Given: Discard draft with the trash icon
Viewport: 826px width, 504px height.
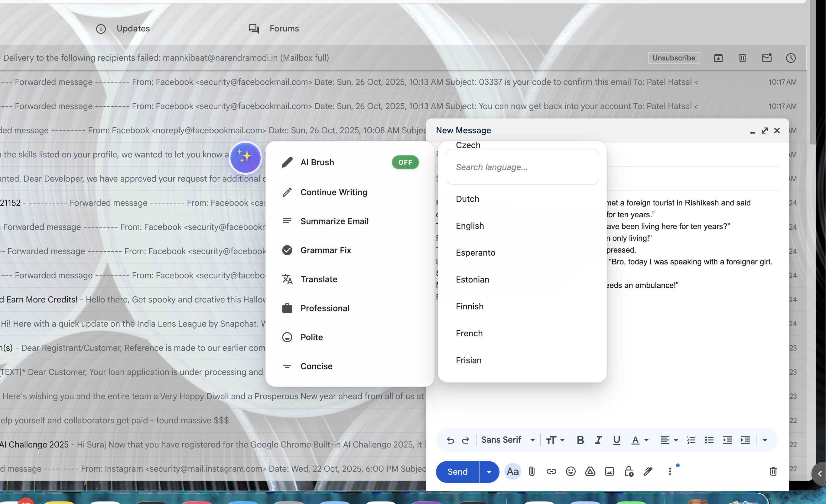Looking at the screenshot, I should point(773,471).
